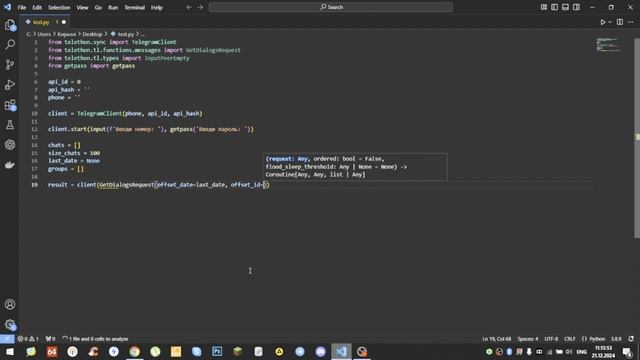Open the Extensions view
This screenshot has height=360, width=640.
click(x=10, y=105)
